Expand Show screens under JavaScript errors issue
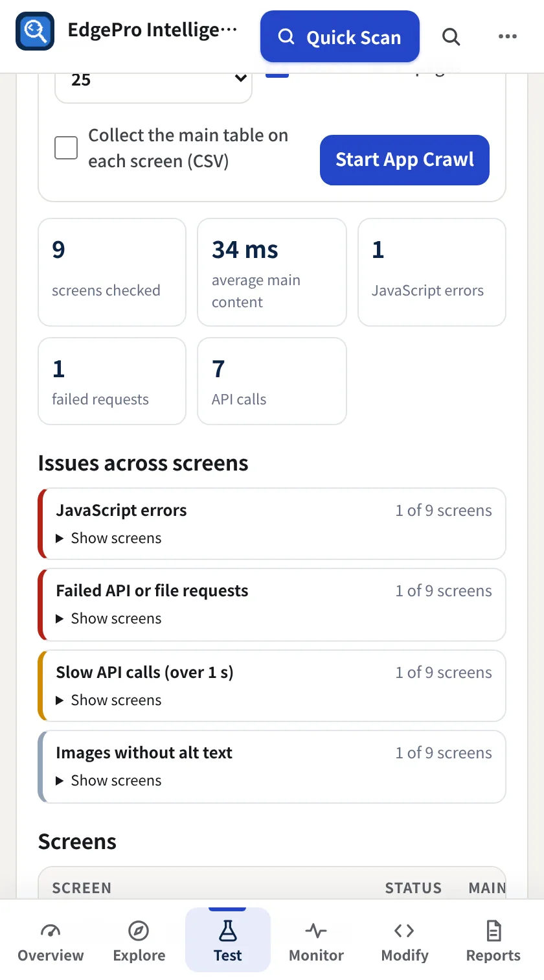The image size is (544, 980). tap(109, 538)
